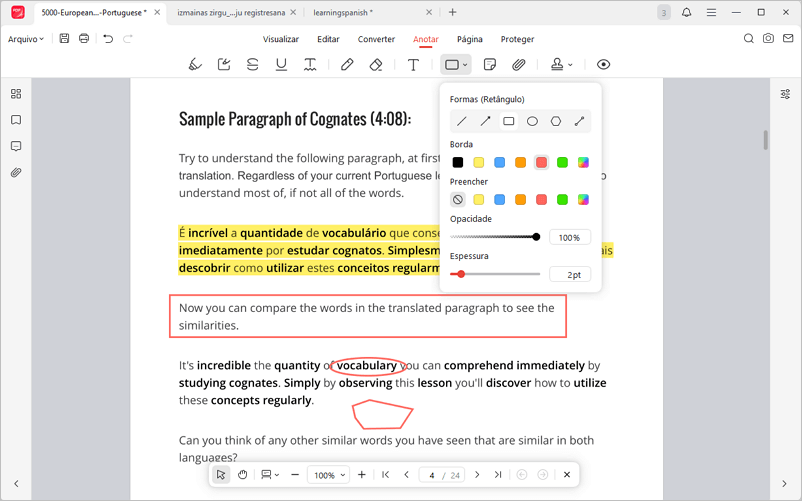802x501 pixels.
Task: Switch to the Página tab
Action: tap(470, 39)
